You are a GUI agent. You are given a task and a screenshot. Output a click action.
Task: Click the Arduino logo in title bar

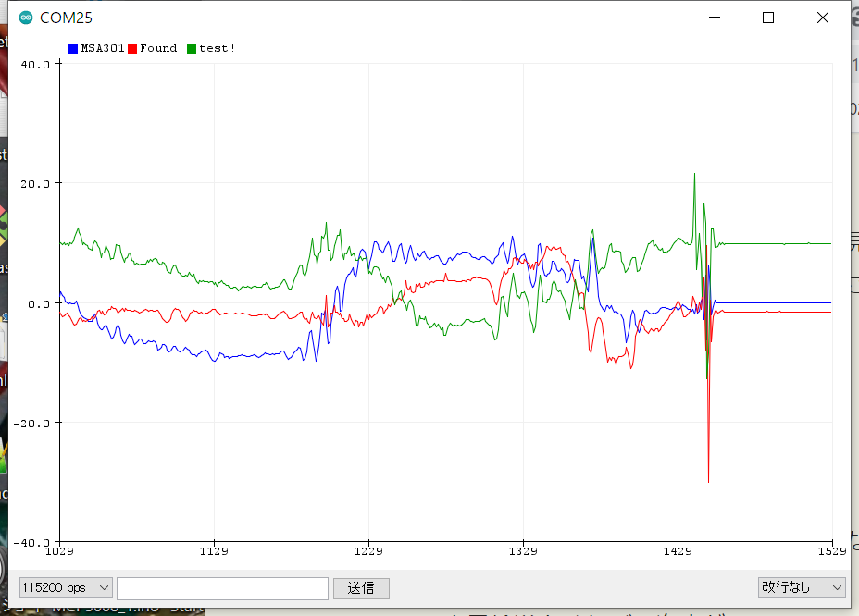pos(25,18)
